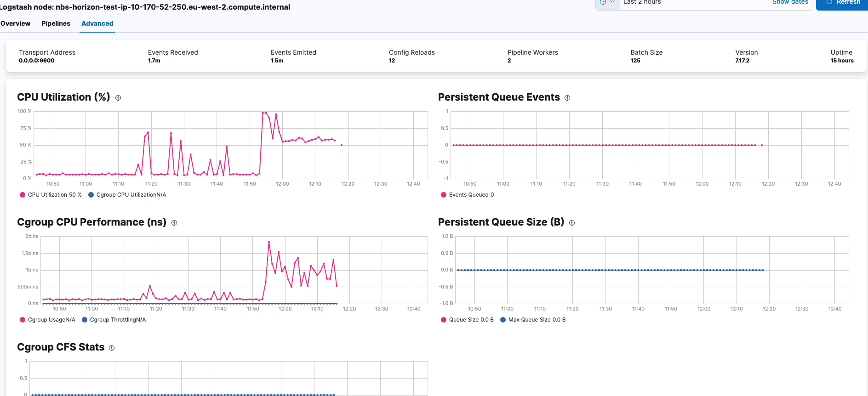The height and width of the screenshot is (396, 868).
Task: Toggle Cgroup CPU Utilization legend entry
Action: tap(127, 195)
